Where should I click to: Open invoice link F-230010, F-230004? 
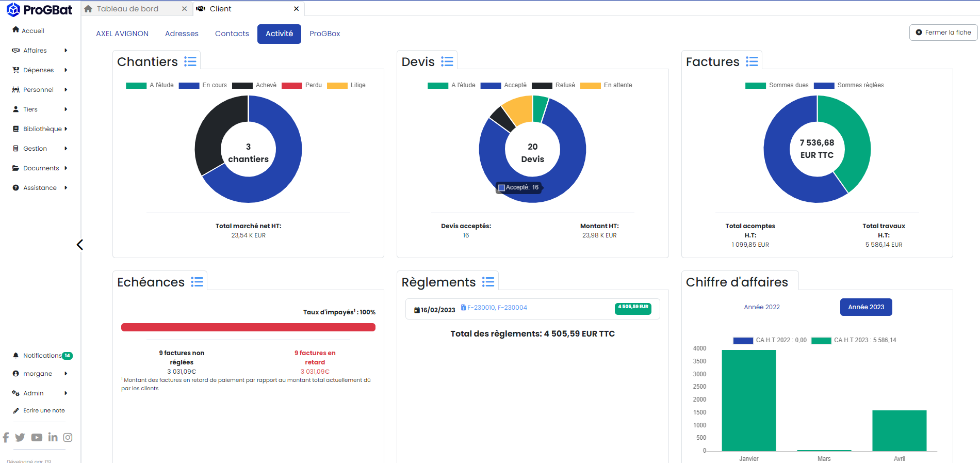(497, 308)
